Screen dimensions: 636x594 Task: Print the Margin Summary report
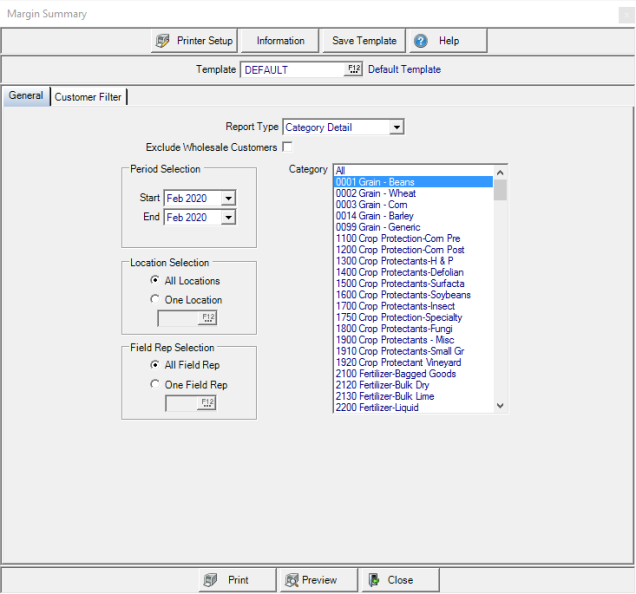click(x=237, y=580)
